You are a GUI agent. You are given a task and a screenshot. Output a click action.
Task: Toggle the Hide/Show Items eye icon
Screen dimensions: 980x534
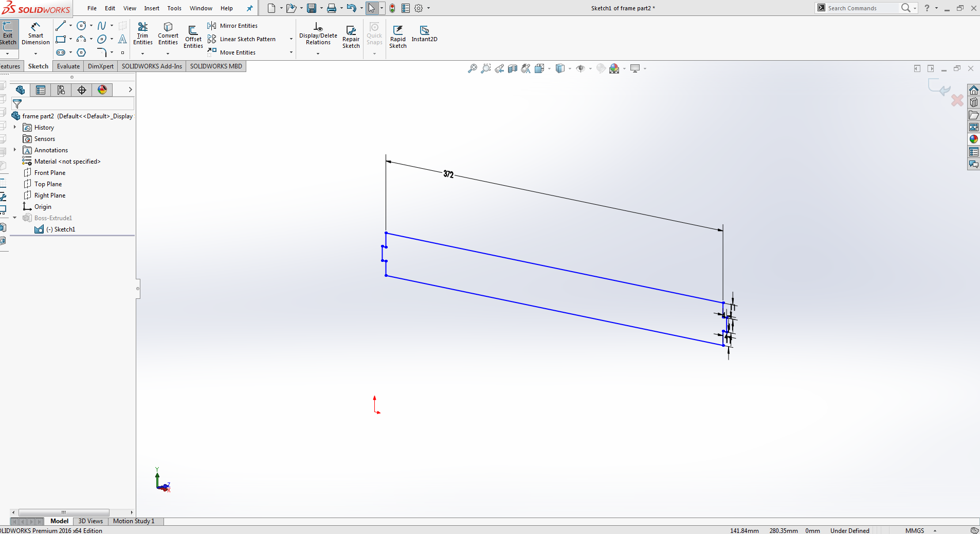(580, 68)
